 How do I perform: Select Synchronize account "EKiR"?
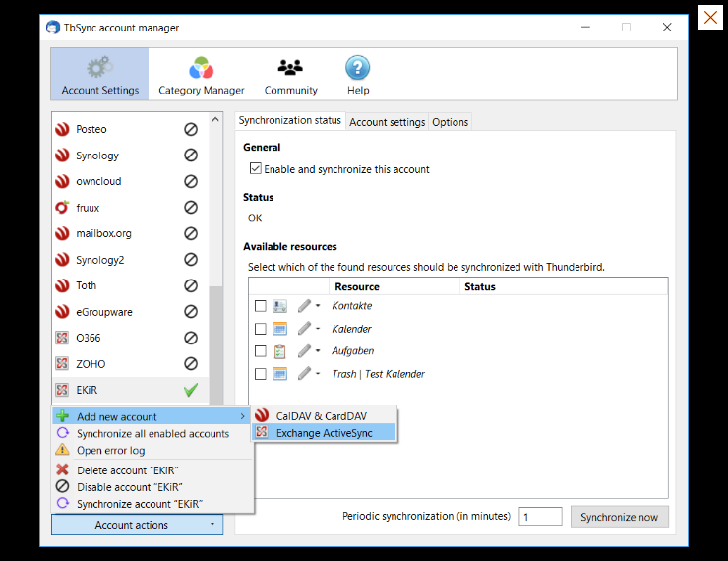tap(152, 504)
